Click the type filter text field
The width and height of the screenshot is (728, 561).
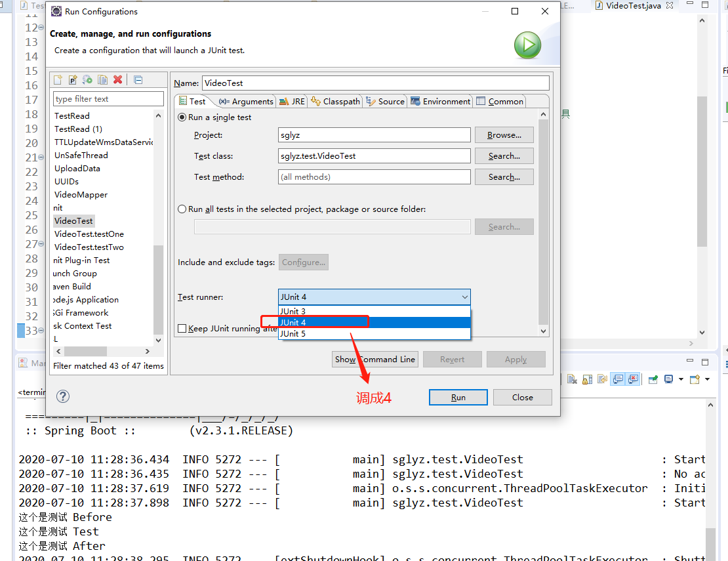108,98
